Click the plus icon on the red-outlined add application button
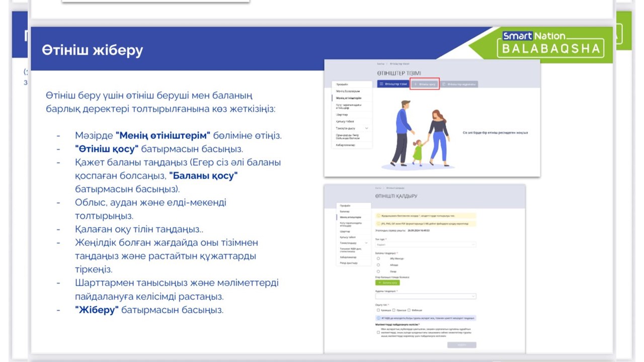The image size is (644, 362). click(x=416, y=84)
